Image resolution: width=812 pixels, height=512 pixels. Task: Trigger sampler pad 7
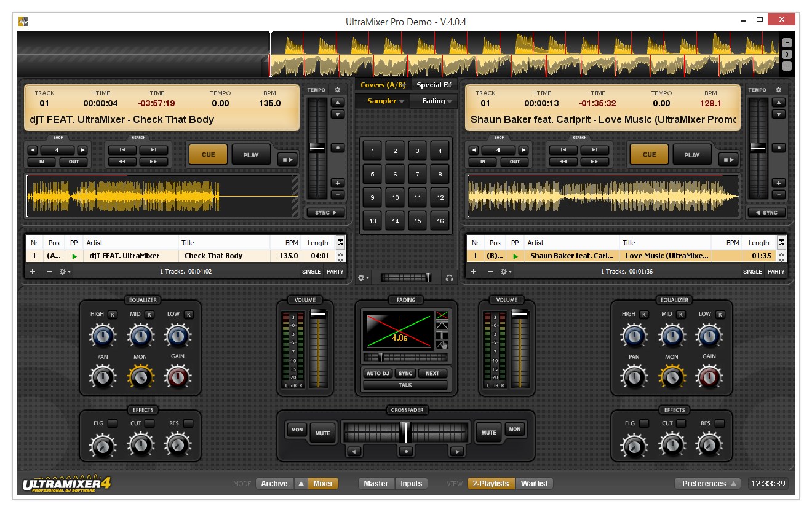418,175
